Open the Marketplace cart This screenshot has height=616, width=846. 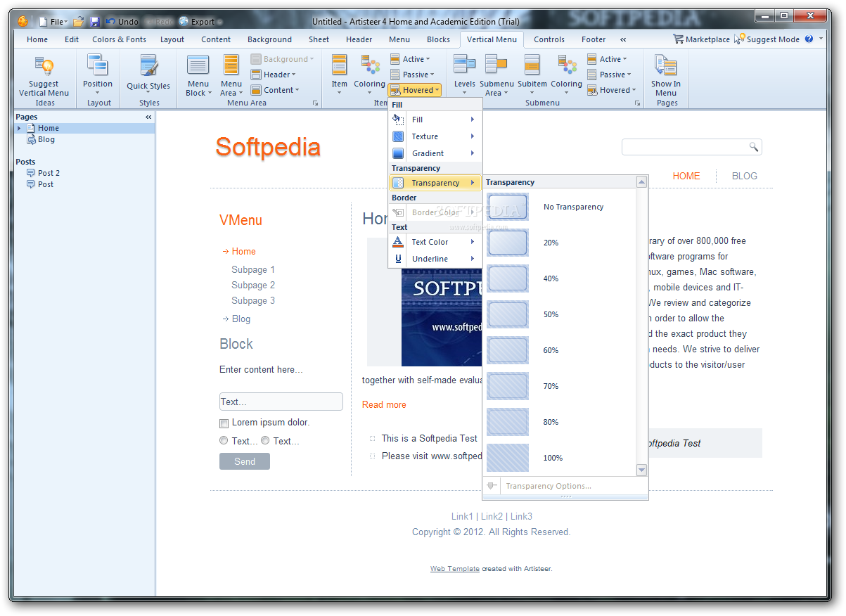[701, 39]
